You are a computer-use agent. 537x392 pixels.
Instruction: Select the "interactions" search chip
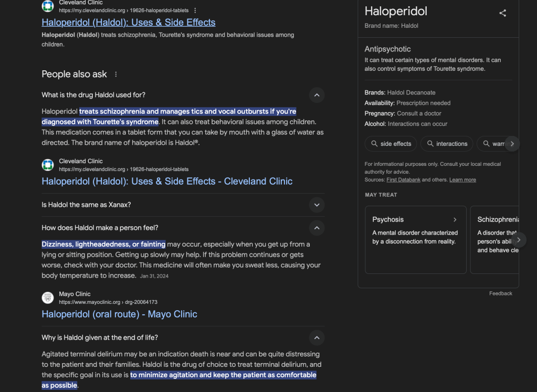click(447, 144)
